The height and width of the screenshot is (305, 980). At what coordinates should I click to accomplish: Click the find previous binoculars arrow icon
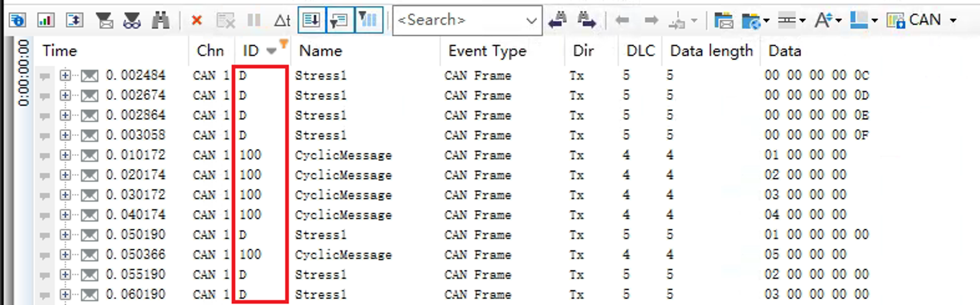(558, 20)
